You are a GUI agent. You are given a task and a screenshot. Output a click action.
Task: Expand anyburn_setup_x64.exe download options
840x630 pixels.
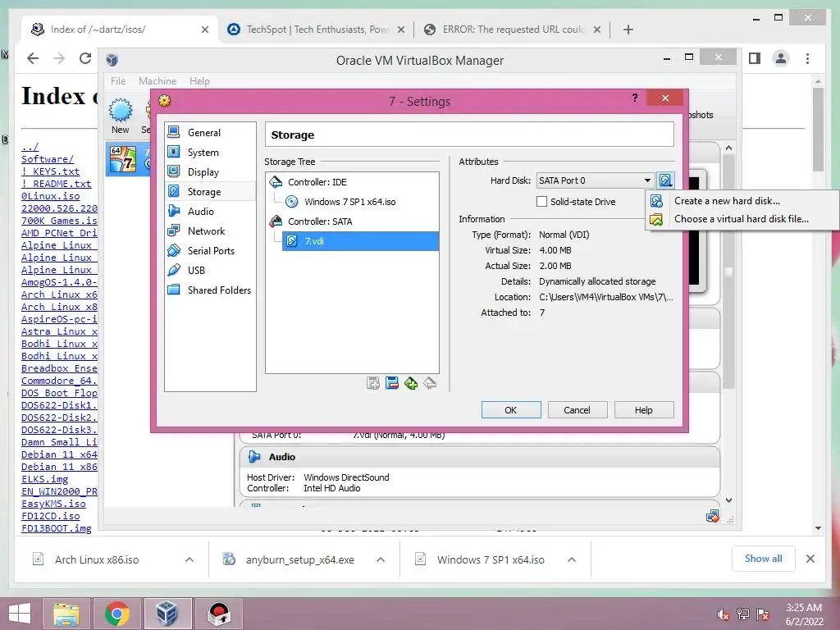tap(381, 559)
